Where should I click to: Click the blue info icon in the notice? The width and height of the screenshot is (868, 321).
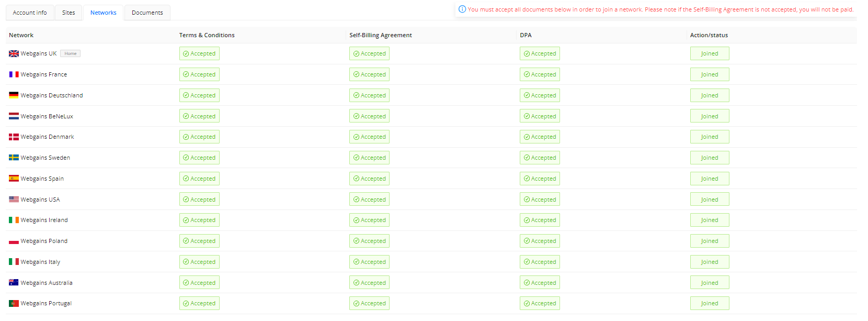462,9
